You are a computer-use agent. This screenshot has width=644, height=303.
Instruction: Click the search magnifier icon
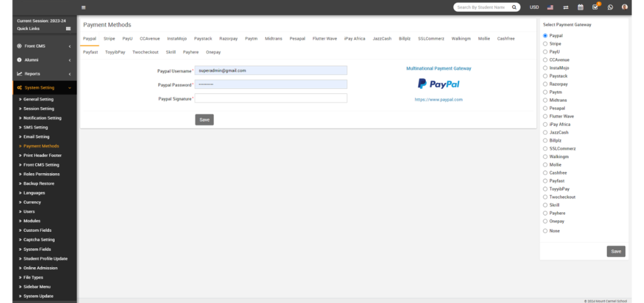tap(514, 8)
